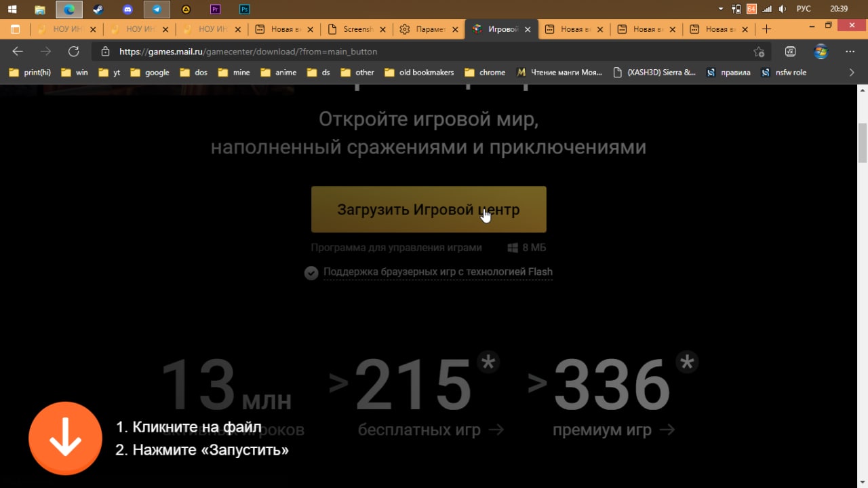Open the volume control in the tray
The image size is (868, 488).
[x=783, y=9]
